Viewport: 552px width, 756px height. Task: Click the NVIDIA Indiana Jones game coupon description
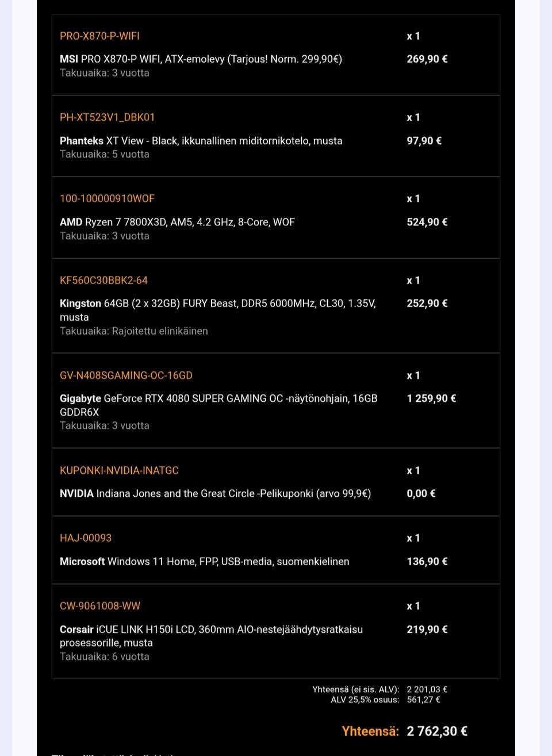click(x=215, y=493)
